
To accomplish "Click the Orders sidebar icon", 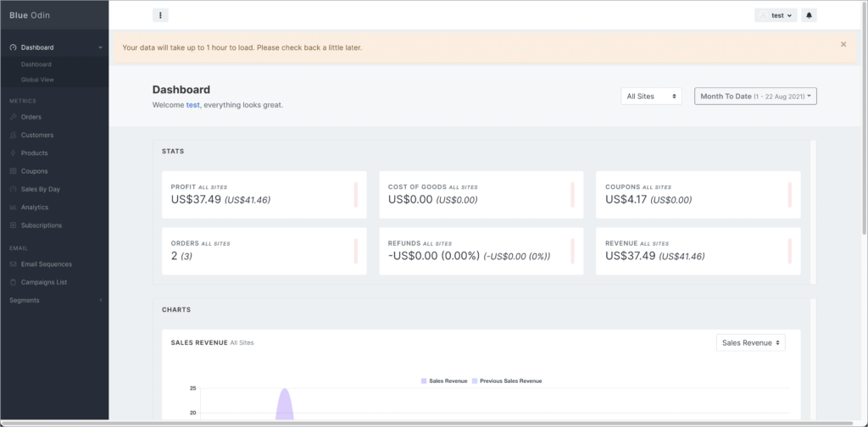I will pyautogui.click(x=14, y=117).
